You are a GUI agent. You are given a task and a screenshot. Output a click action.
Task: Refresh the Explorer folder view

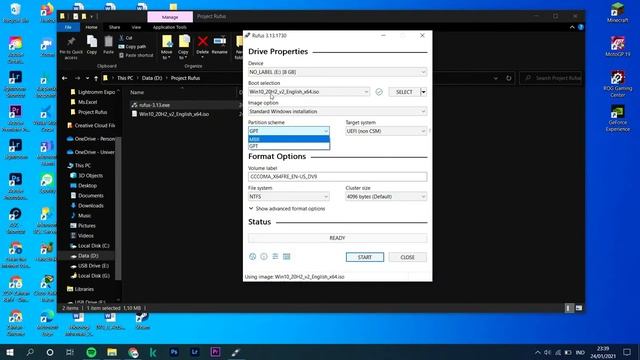(x=509, y=78)
